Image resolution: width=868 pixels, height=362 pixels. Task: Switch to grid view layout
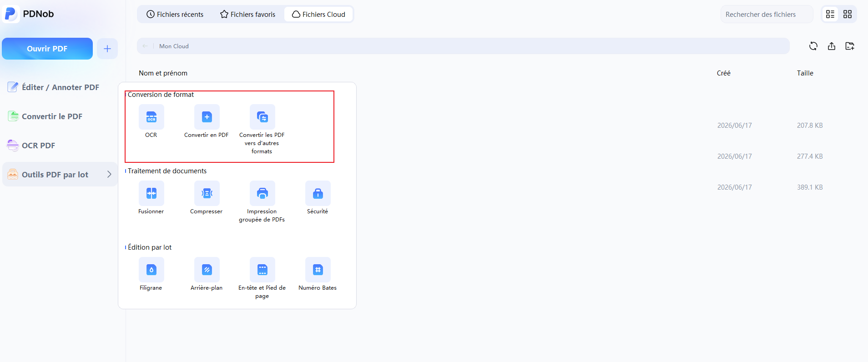(848, 14)
